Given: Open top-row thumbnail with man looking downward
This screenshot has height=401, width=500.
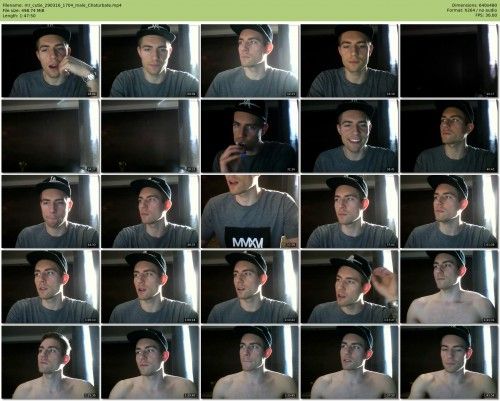Looking at the screenshot, I should pyautogui.click(x=349, y=61).
